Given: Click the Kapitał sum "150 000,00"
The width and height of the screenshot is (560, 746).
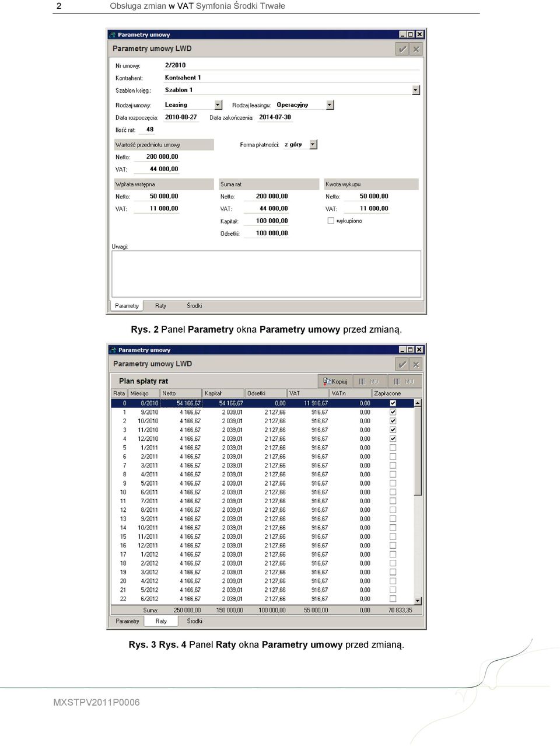Looking at the screenshot, I should 229,610.
